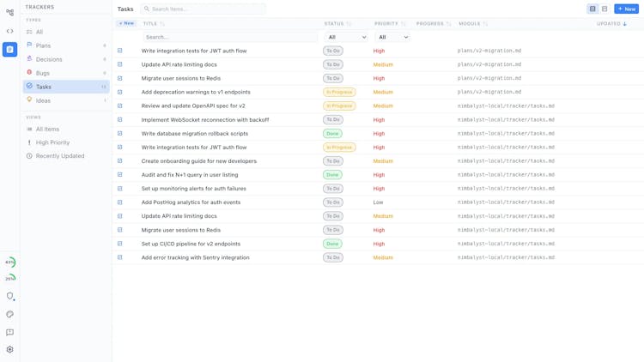Open the git branch icon at top-left

(10, 12)
